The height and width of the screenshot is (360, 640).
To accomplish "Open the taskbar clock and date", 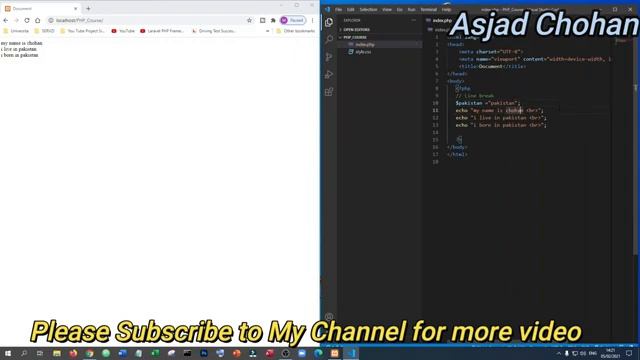I will point(610,353).
